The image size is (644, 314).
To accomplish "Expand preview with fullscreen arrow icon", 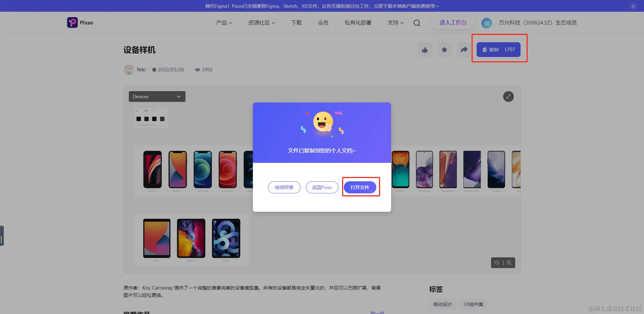I will click(508, 97).
